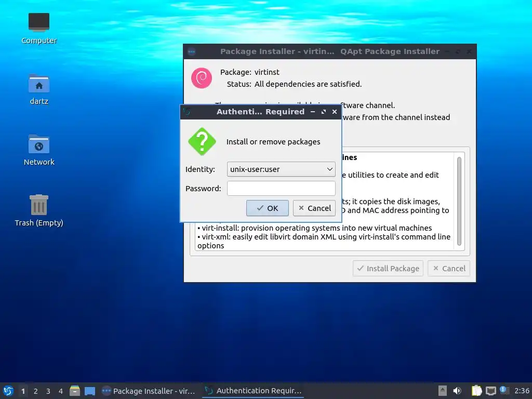Image resolution: width=532 pixels, height=399 pixels.
Task: Open volume control in system tray
Action: coord(457,391)
